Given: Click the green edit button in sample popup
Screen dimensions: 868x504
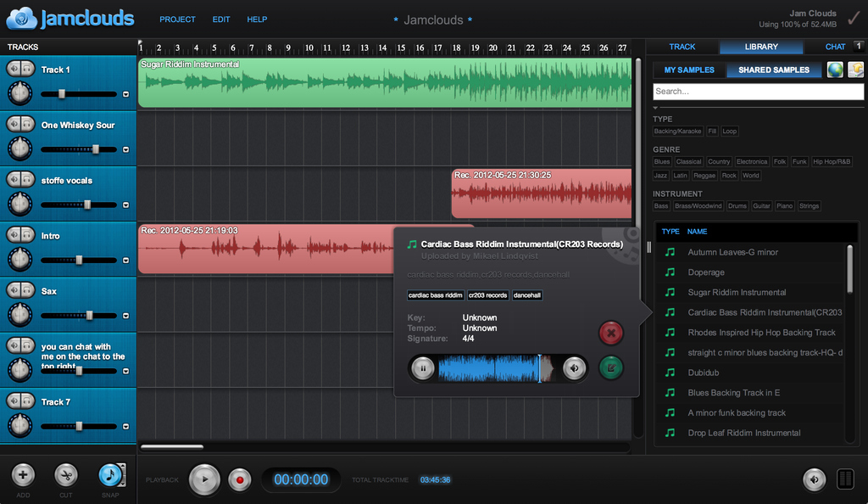Looking at the screenshot, I should tap(611, 367).
